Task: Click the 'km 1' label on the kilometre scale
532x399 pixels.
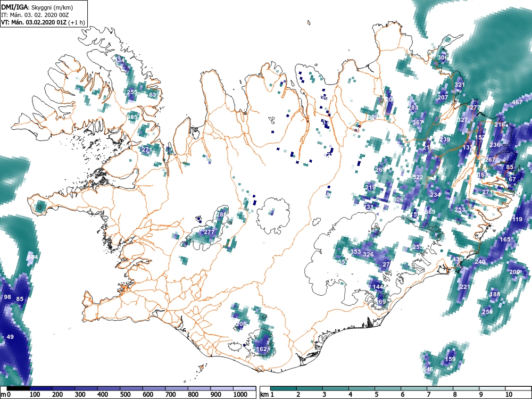Action: pos(268,395)
